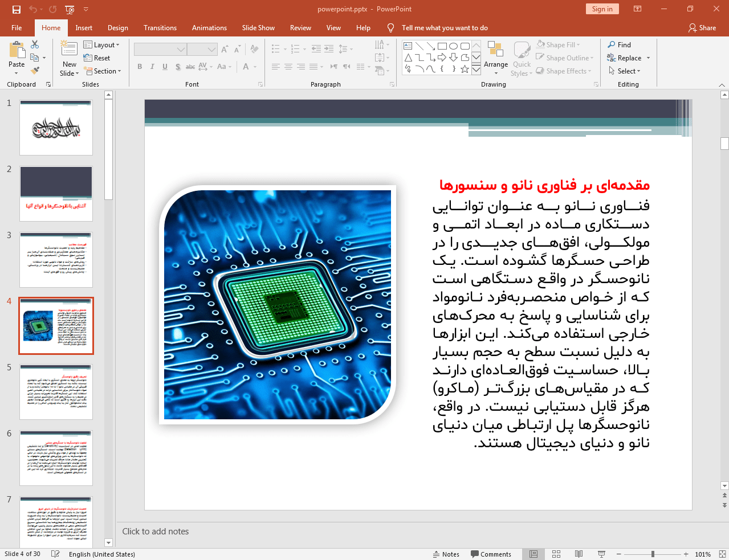Screen dimensions: 729x560
Task: Click the zoom in plus button
Action: tap(686, 554)
